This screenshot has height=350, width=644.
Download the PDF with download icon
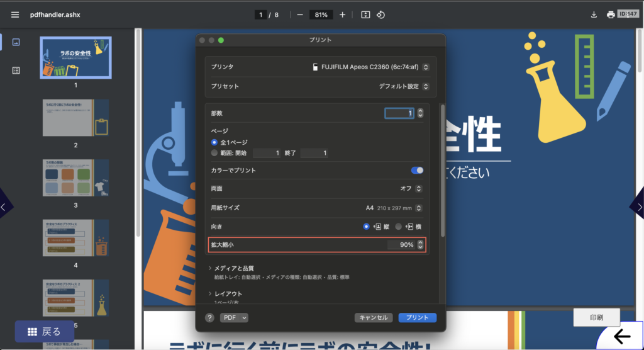(x=594, y=15)
